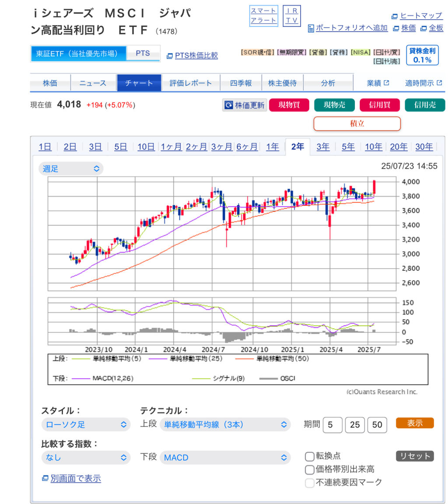Image resolution: width=448 pixels, height=504 pixels.
Task: Select the 30年 chart period
Action: pos(424,147)
